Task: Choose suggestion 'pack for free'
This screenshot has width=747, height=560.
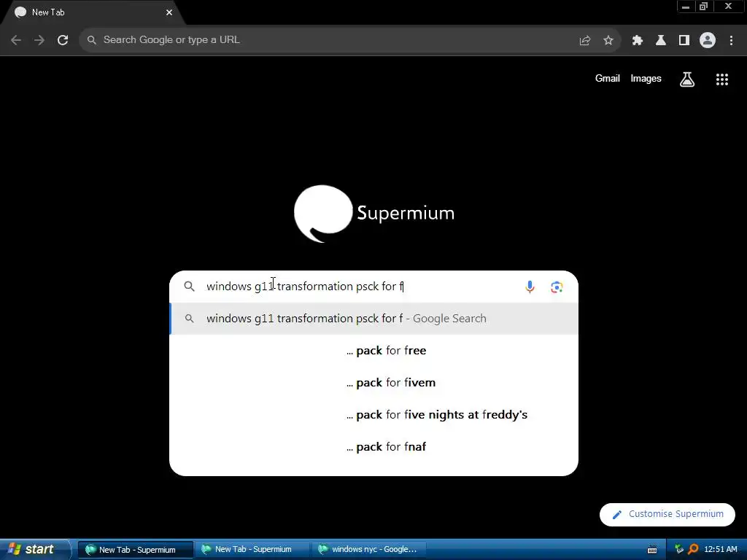Action: click(374, 351)
